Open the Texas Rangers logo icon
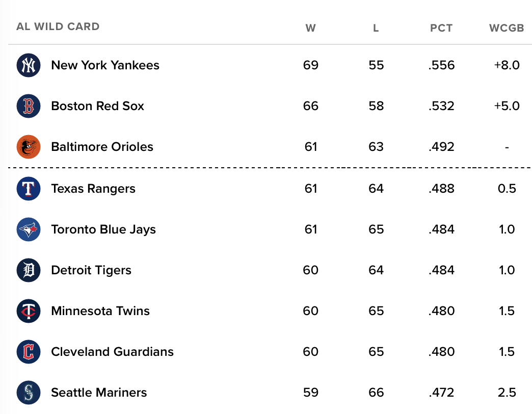Image resolution: width=532 pixels, height=414 pixels. point(29,189)
